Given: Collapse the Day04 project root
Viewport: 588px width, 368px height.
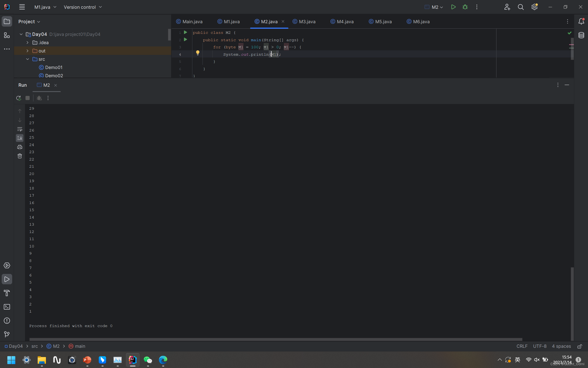Looking at the screenshot, I should 21,34.
